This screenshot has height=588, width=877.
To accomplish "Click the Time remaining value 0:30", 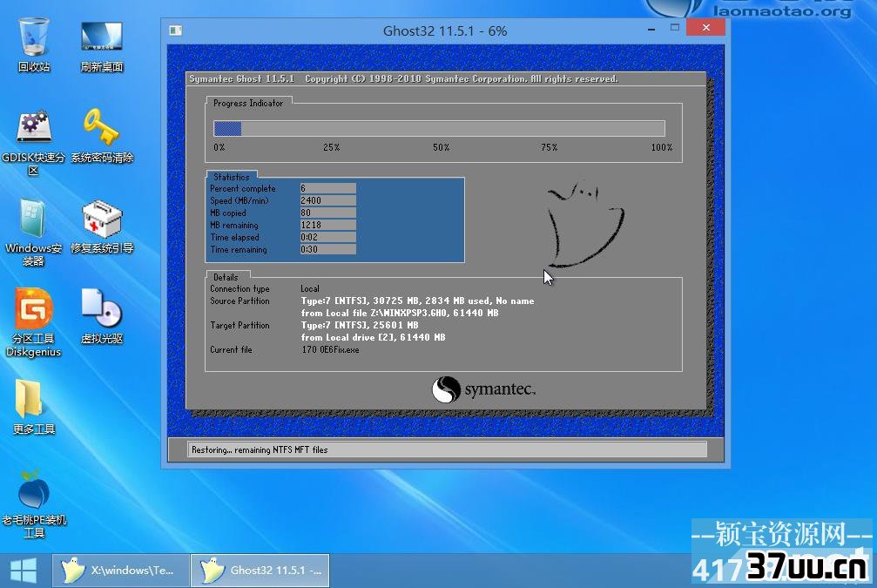I will pyautogui.click(x=327, y=249).
